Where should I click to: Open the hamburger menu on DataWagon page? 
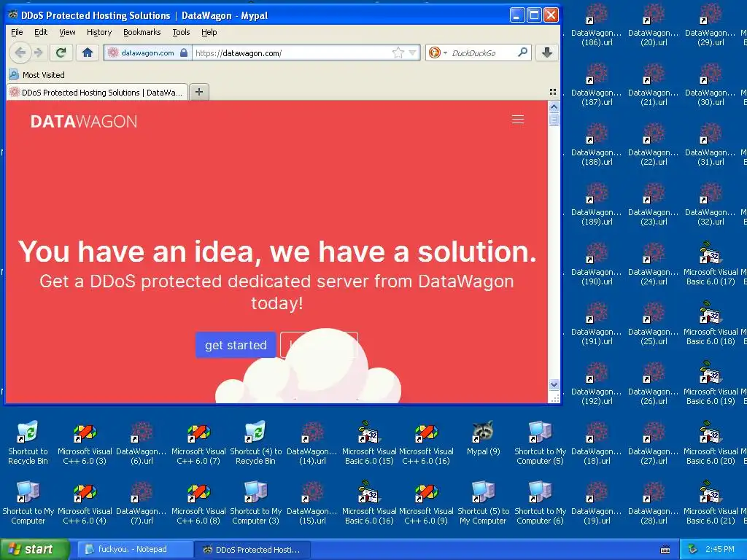518,120
